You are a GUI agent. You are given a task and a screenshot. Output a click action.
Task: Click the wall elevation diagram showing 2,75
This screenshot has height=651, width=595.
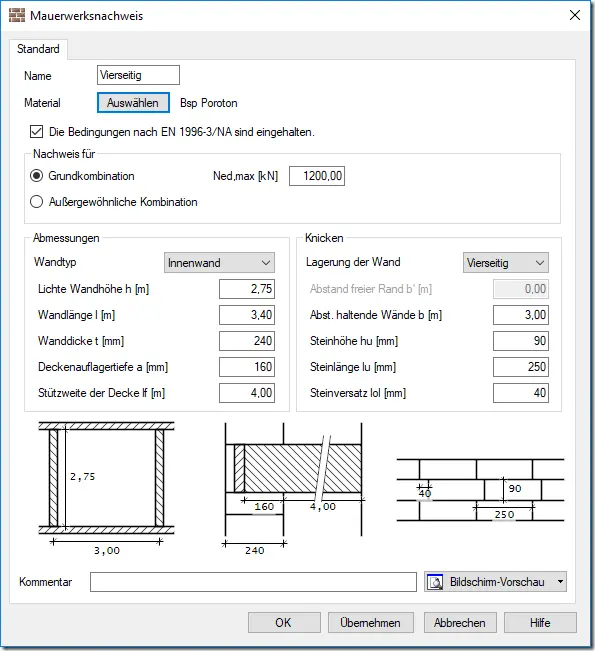click(106, 489)
